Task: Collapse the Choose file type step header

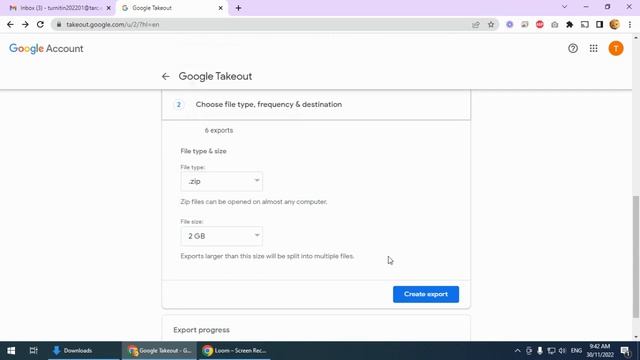Action: tap(316, 104)
